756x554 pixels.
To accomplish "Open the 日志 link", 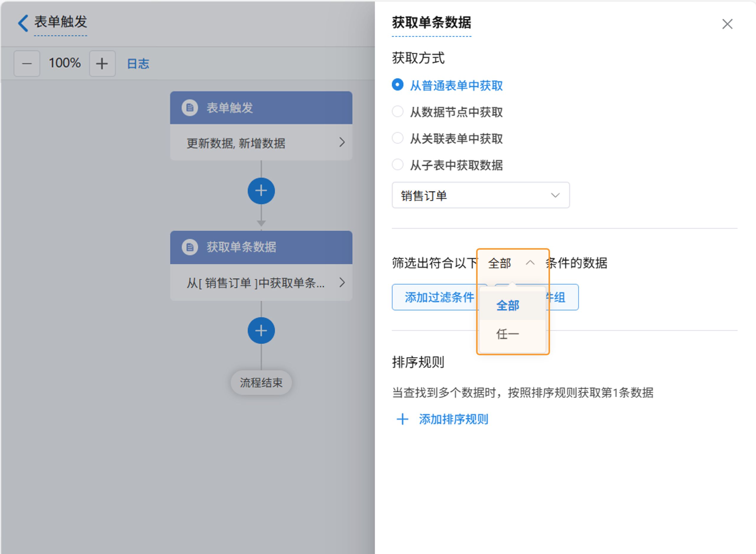I will (x=138, y=64).
